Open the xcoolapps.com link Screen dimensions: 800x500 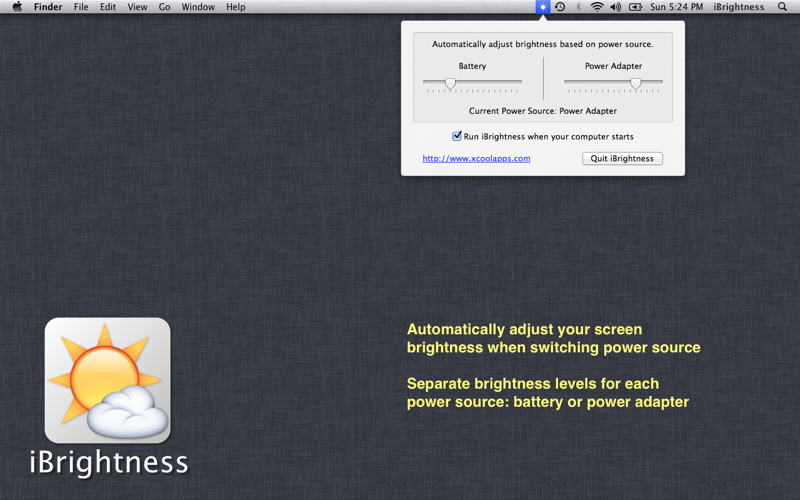click(476, 159)
